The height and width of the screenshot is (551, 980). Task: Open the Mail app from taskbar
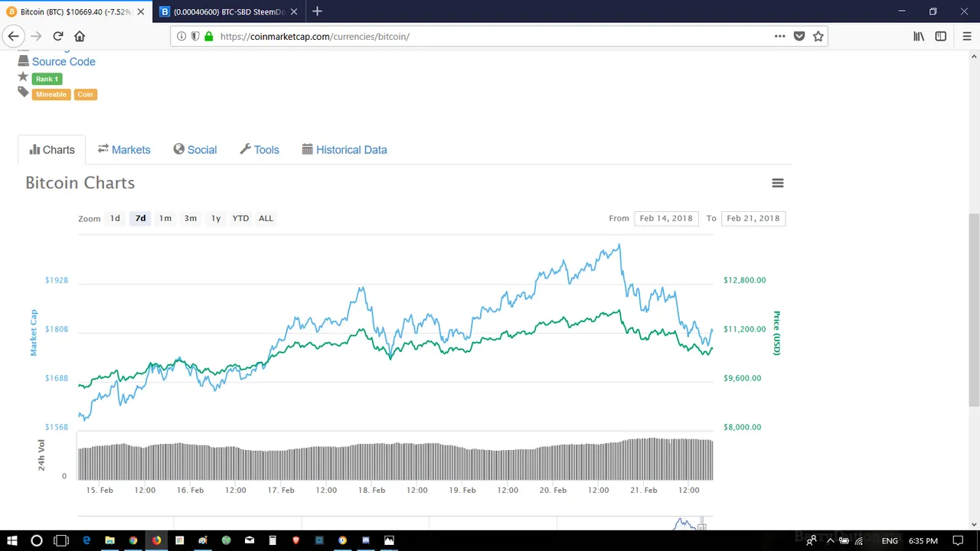point(250,540)
